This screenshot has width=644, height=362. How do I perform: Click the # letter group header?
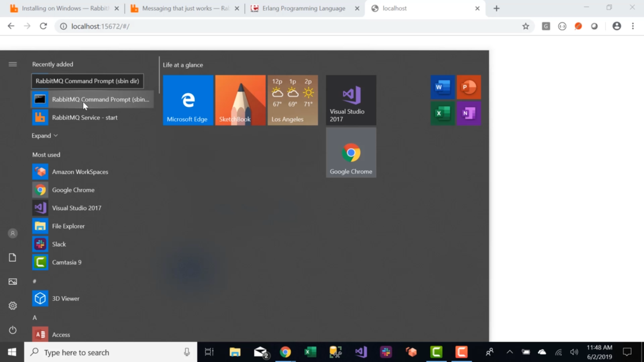(x=34, y=281)
